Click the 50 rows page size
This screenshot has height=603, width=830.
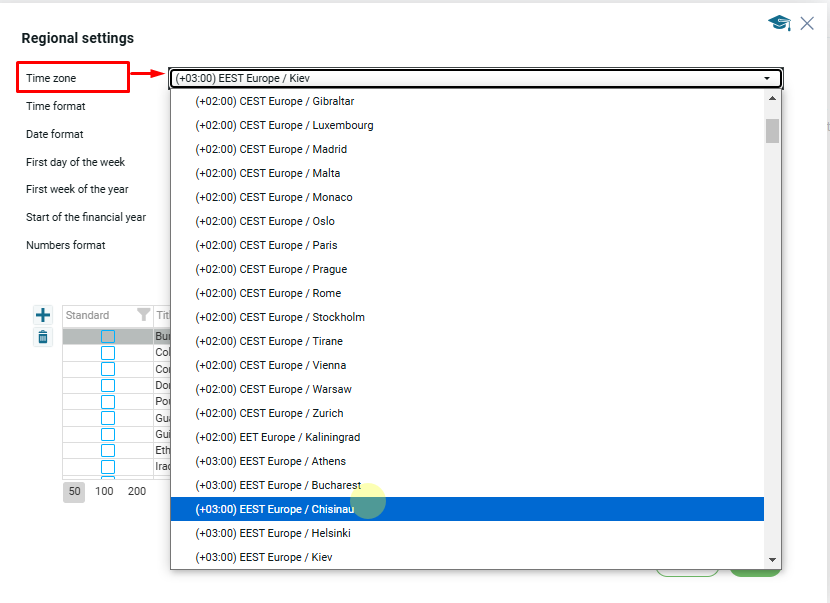click(74, 491)
